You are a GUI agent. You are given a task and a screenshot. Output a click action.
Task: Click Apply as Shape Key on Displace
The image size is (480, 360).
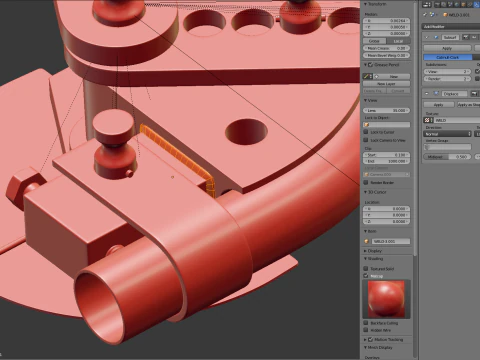pyautogui.click(x=468, y=105)
